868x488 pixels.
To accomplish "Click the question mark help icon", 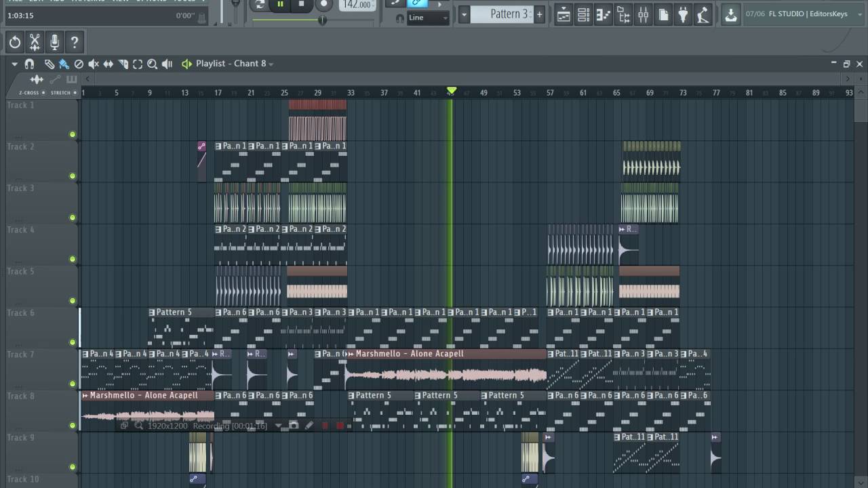I will tap(75, 43).
